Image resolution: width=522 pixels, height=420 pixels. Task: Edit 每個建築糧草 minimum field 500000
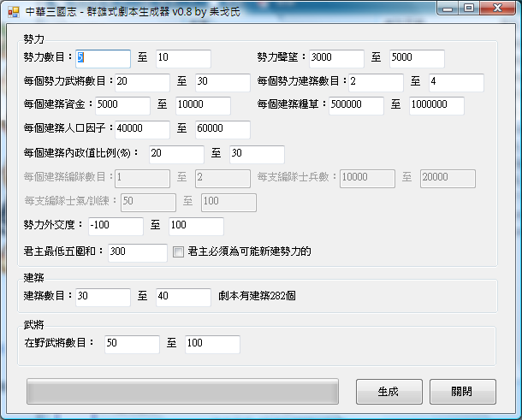[x=356, y=105]
